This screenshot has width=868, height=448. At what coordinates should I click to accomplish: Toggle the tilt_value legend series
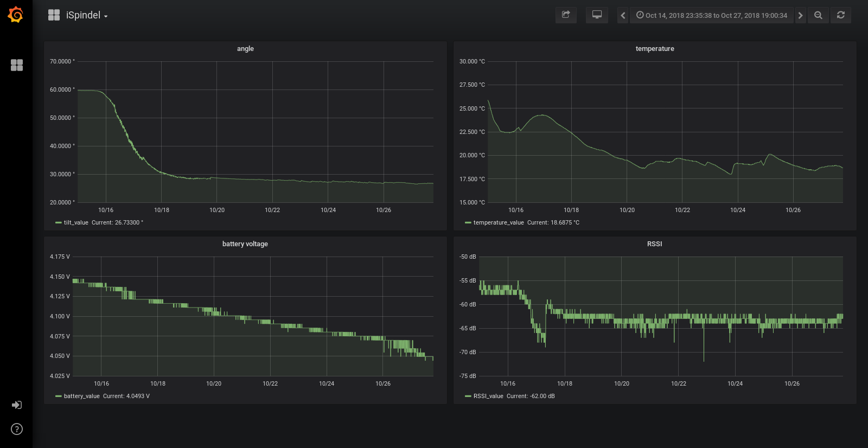point(76,222)
